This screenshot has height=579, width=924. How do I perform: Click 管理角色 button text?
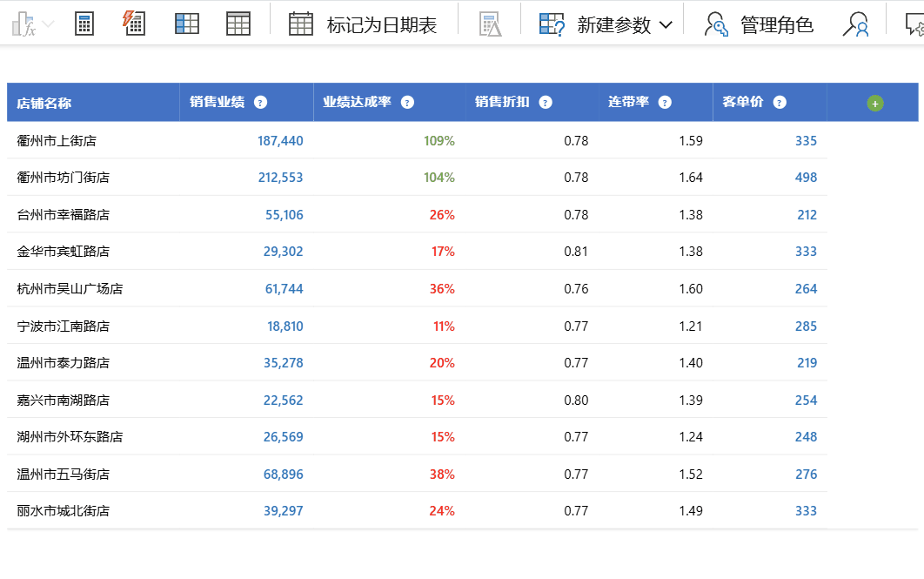coord(777,24)
